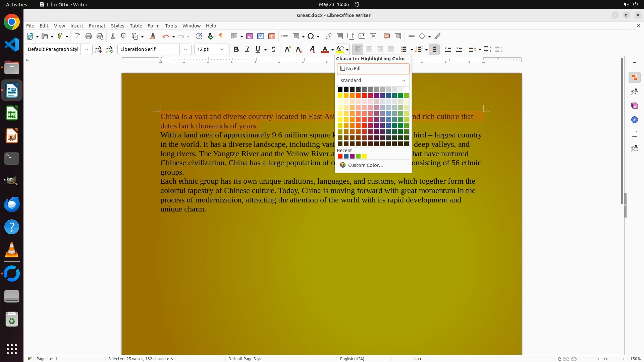Click the paragraph style input field
Image resolution: width=644 pixels, height=362 pixels.
pos(53,49)
